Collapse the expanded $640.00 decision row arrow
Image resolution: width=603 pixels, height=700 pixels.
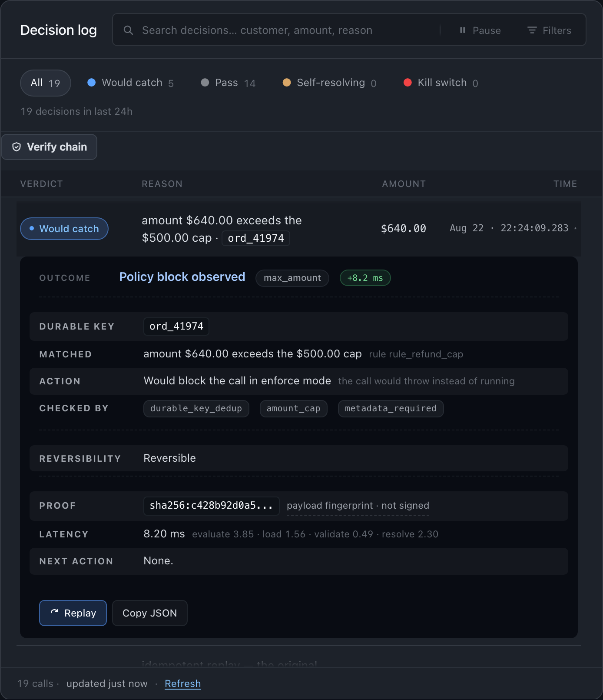575,228
